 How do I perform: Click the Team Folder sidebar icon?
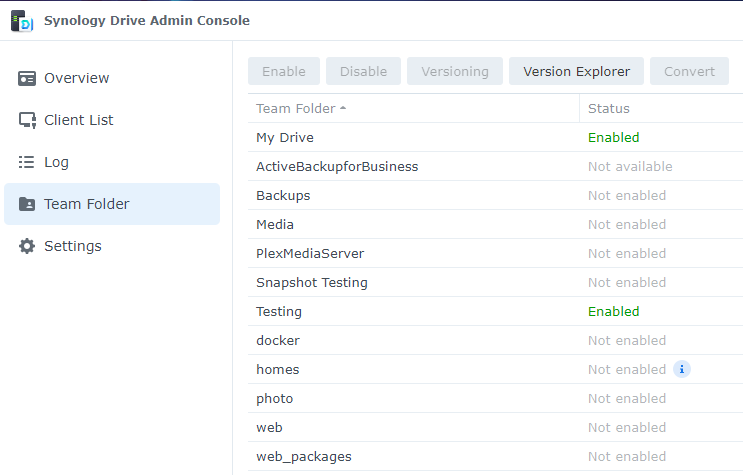point(27,204)
